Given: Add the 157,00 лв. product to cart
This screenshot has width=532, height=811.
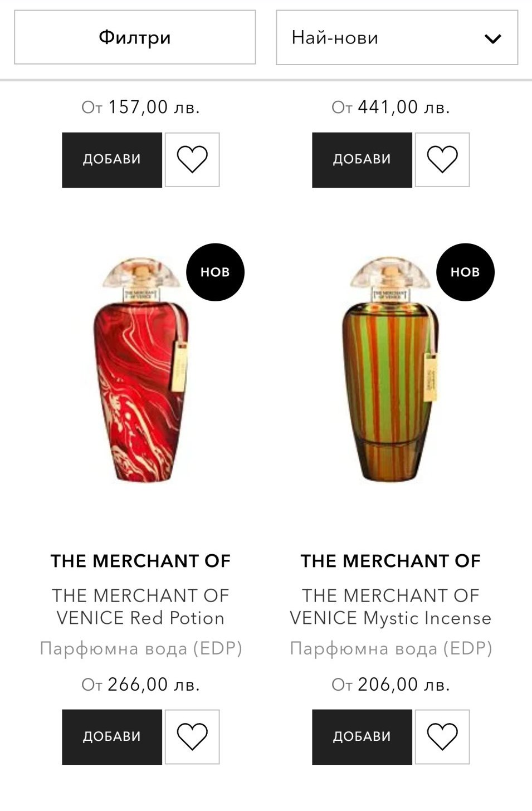Looking at the screenshot, I should click(x=112, y=159).
